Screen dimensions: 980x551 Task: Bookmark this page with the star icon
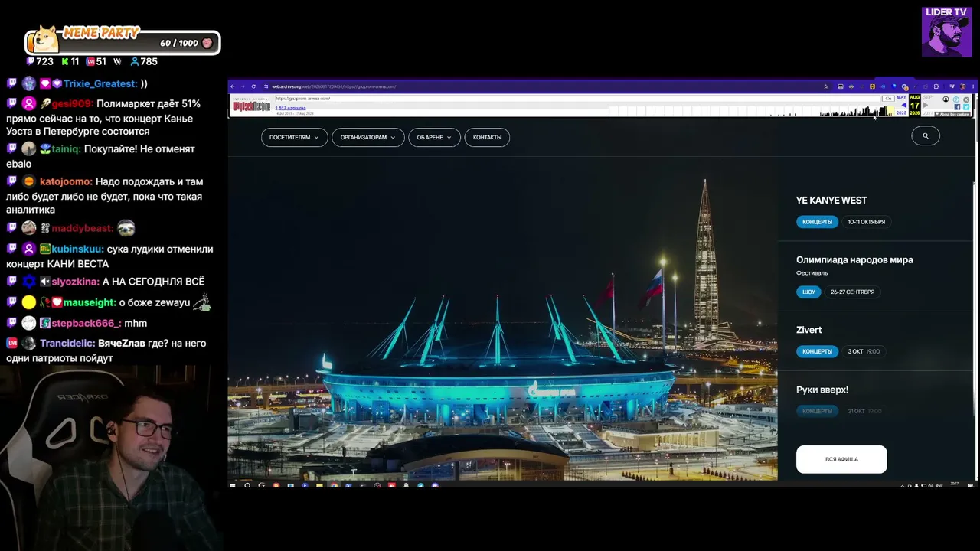click(825, 86)
